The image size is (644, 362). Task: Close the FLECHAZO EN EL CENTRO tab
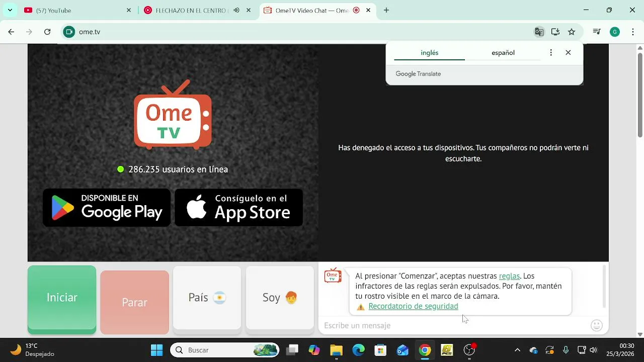tap(249, 10)
